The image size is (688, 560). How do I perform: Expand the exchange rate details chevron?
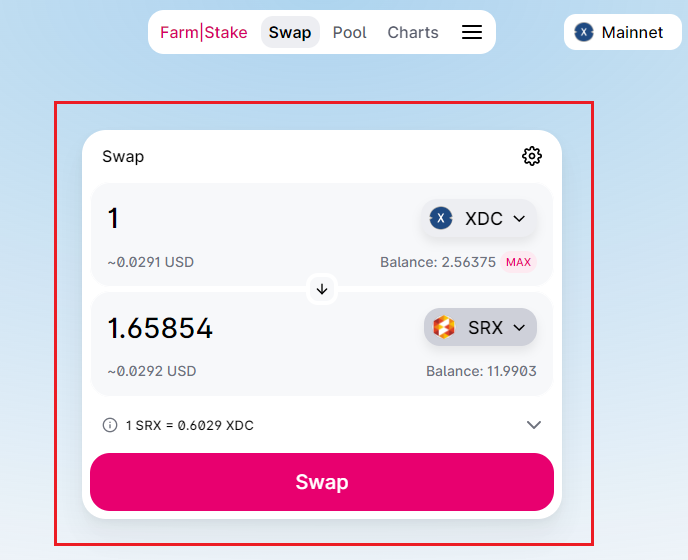tap(534, 425)
